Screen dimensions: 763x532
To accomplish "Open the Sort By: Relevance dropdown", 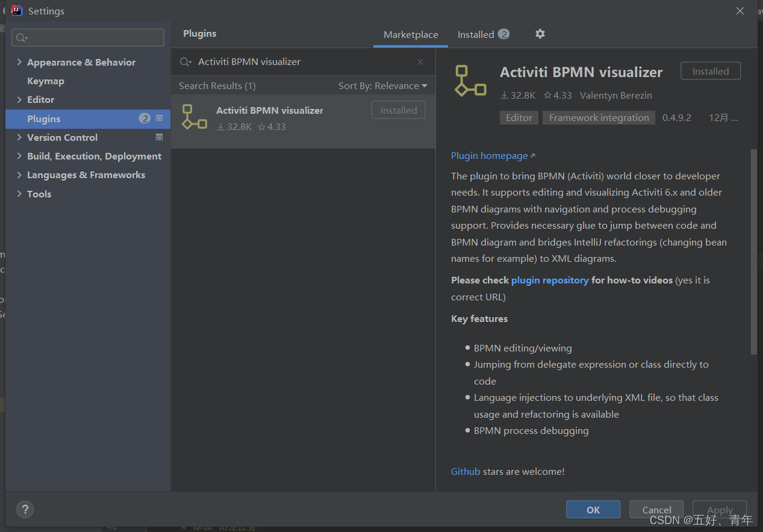I will point(382,86).
